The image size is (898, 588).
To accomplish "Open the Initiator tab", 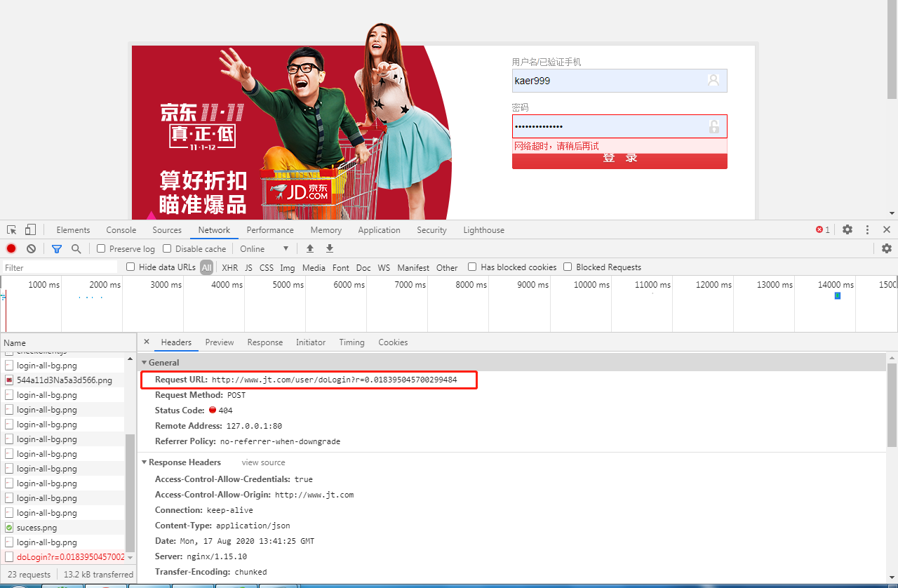I will pyautogui.click(x=311, y=342).
